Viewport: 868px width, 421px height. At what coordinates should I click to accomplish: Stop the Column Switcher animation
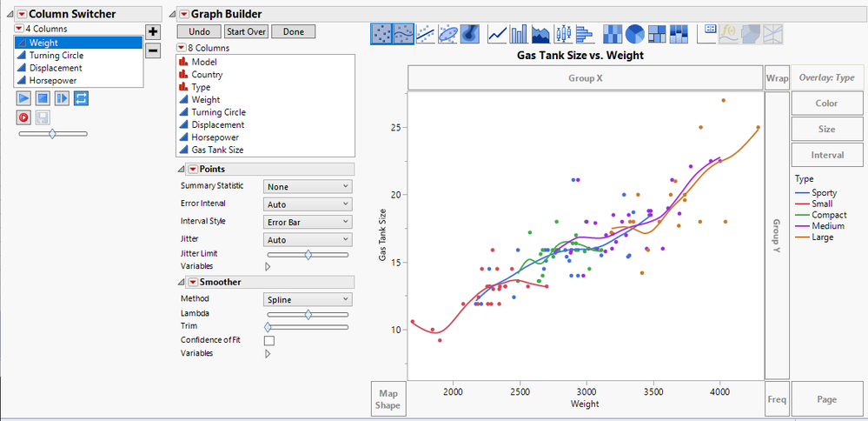pos(42,98)
